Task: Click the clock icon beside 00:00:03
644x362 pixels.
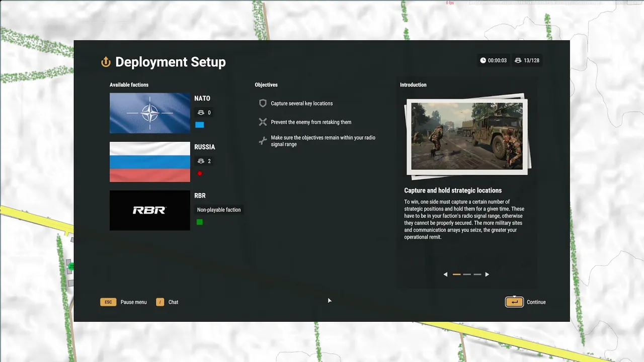Action: 483,60
